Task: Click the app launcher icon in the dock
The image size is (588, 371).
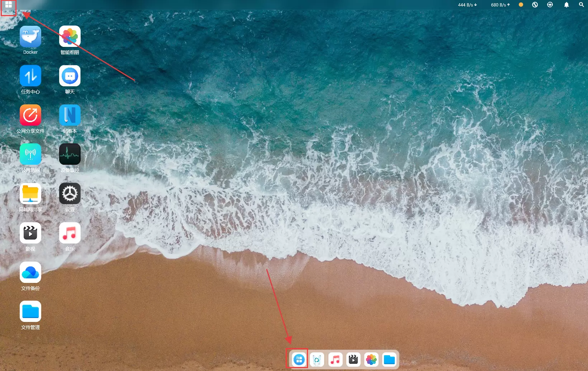Action: coord(299,360)
